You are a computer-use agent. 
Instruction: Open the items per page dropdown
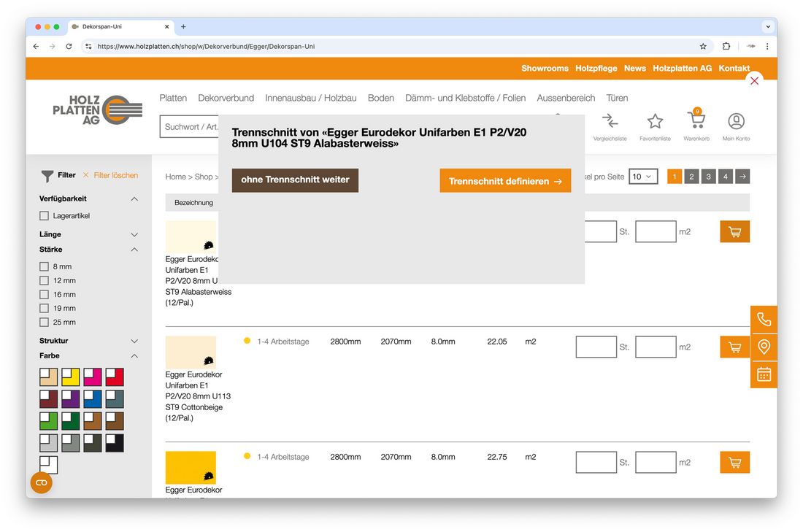coord(643,177)
